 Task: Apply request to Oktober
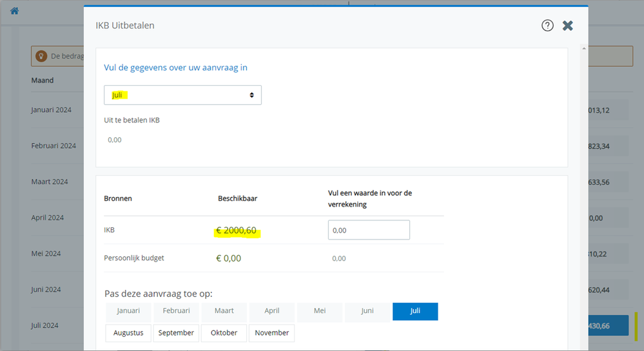point(224,333)
